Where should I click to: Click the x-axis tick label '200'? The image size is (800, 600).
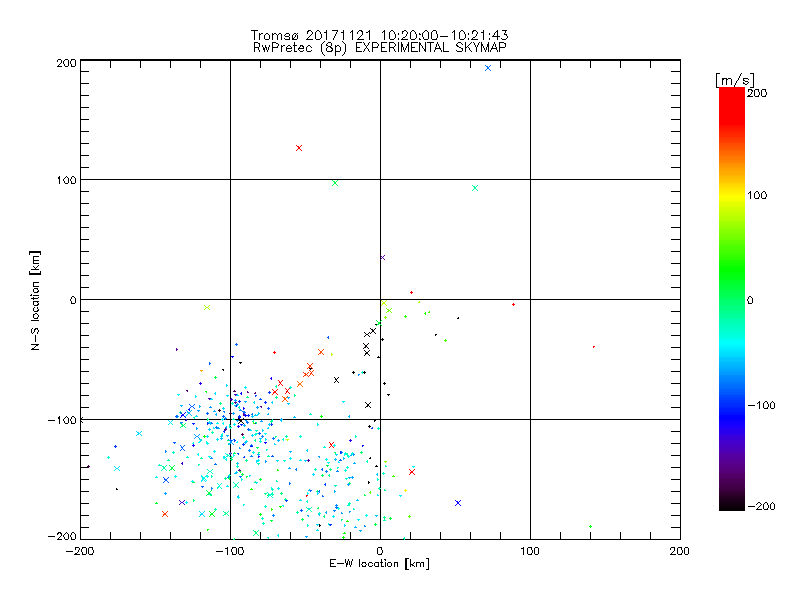pyautogui.click(x=680, y=551)
